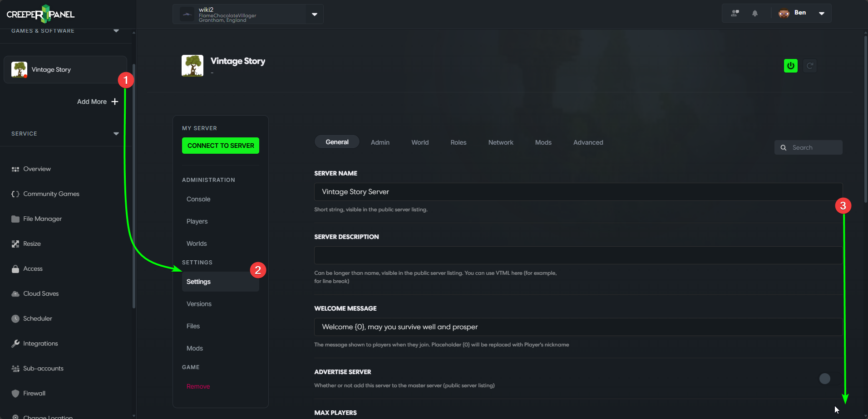Click the red Remove link
Image resolution: width=868 pixels, height=419 pixels.
click(x=198, y=386)
